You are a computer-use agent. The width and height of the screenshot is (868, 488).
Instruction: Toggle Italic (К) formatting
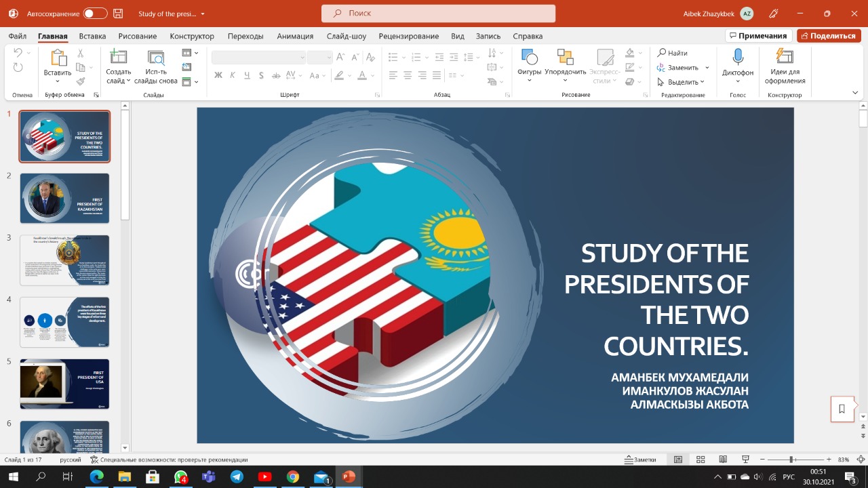tap(233, 75)
